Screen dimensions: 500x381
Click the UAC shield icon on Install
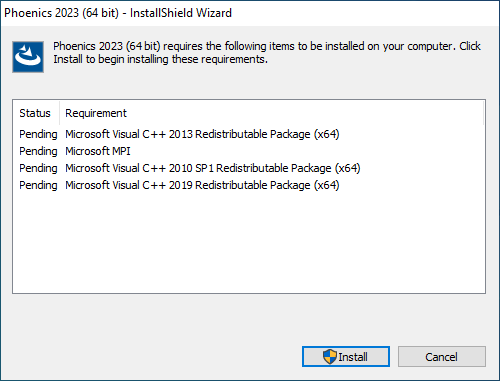click(329, 357)
